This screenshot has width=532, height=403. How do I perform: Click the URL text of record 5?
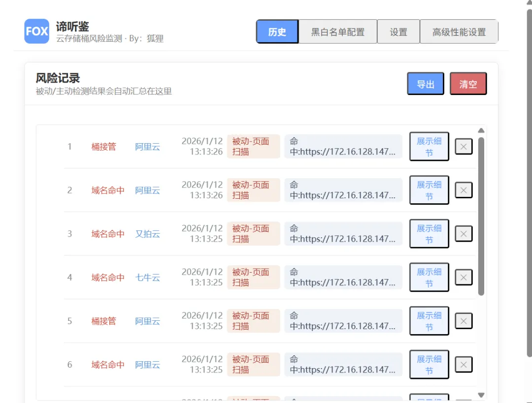pyautogui.click(x=343, y=321)
